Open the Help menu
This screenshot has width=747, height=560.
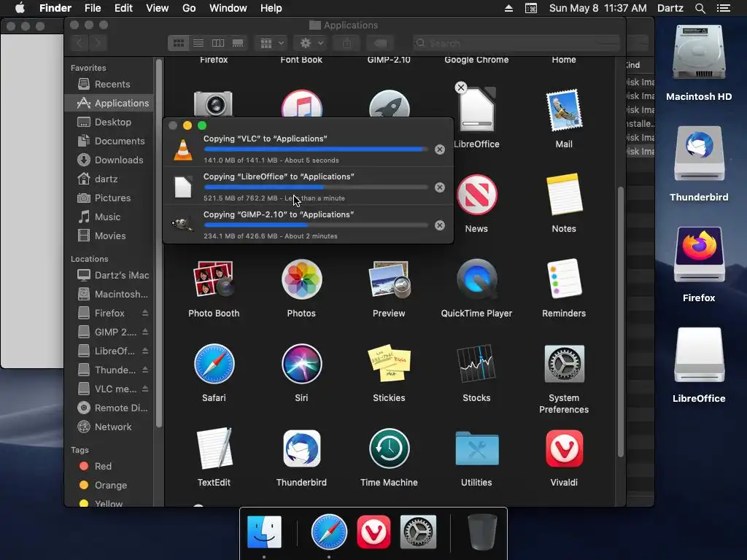click(x=271, y=8)
